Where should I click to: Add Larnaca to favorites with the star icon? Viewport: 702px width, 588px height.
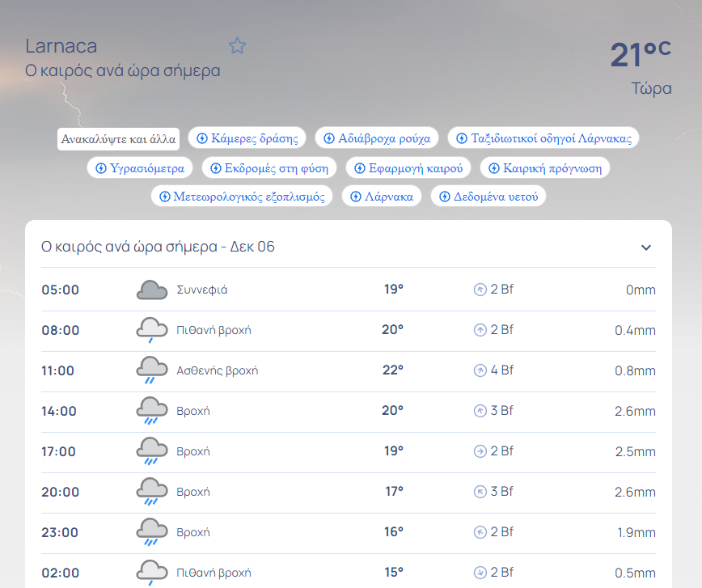pos(237,45)
